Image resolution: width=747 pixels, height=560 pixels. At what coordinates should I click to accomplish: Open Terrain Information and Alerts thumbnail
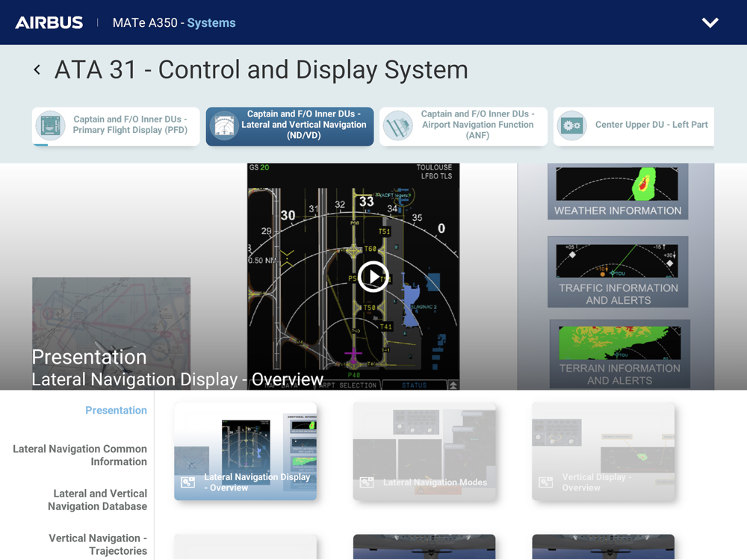coord(619,354)
